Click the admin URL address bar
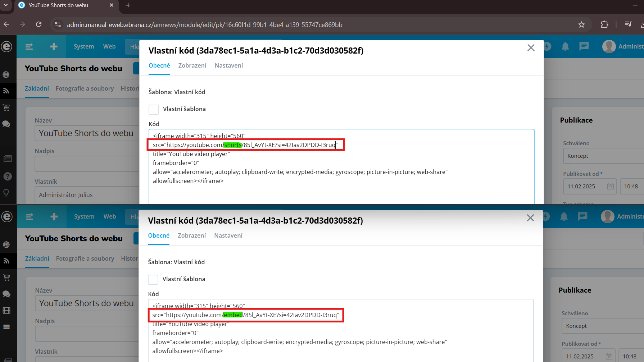644x362 pixels. pyautogui.click(x=204, y=24)
